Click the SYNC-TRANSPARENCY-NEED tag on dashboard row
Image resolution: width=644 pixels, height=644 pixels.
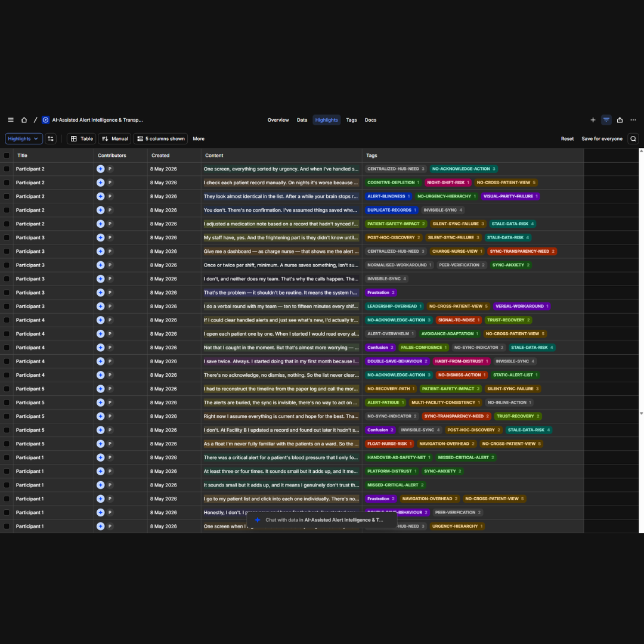tap(522, 252)
